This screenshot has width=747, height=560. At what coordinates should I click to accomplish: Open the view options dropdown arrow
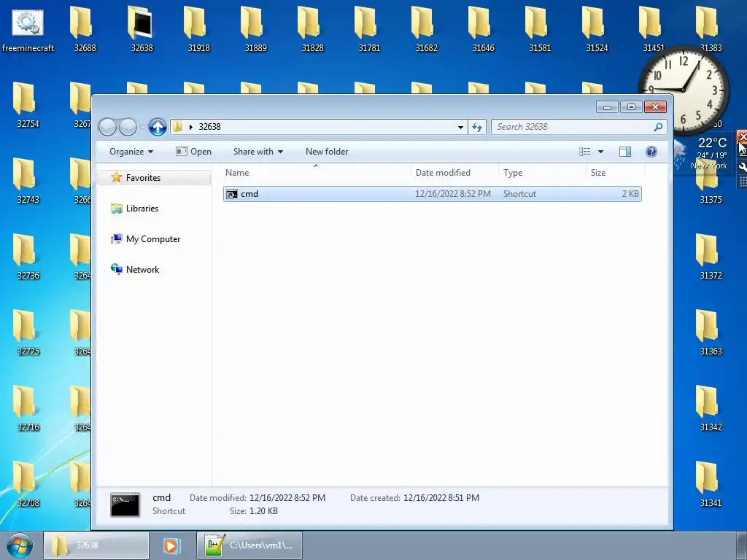point(601,152)
